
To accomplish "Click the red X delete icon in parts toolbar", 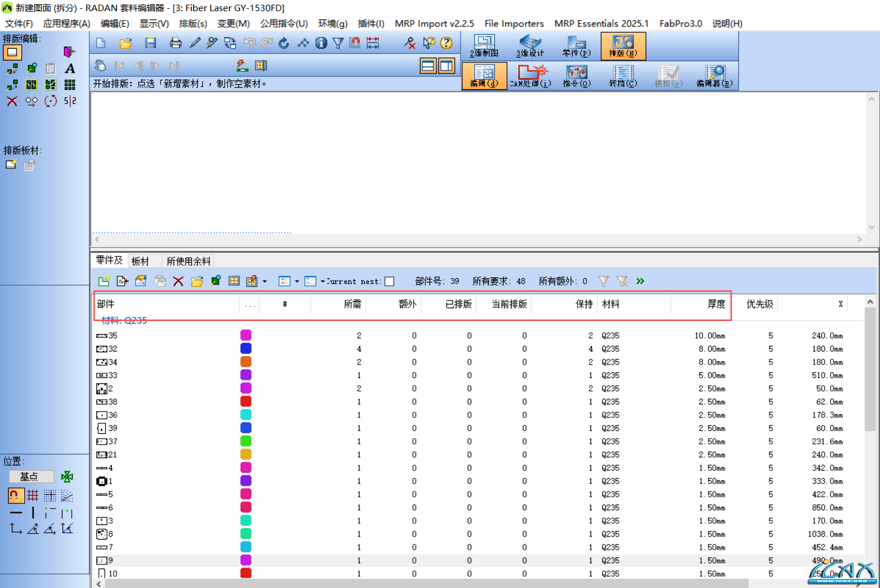I will pos(178,282).
